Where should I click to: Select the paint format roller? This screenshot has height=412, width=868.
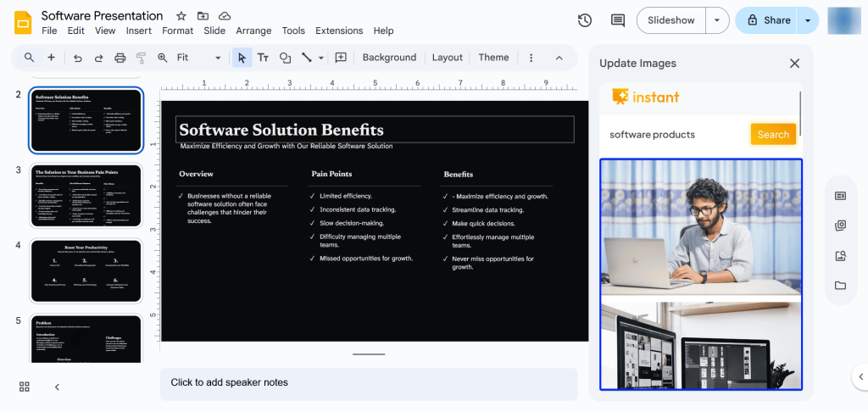pos(140,58)
